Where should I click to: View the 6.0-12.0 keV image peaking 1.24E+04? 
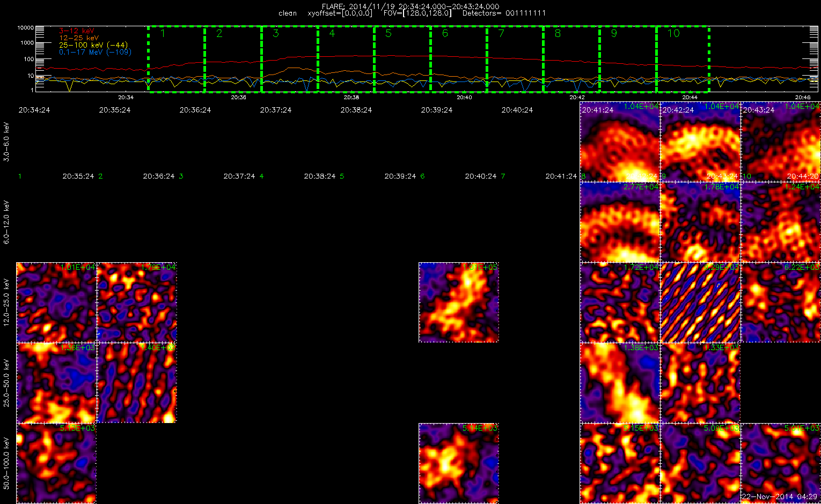[781, 222]
